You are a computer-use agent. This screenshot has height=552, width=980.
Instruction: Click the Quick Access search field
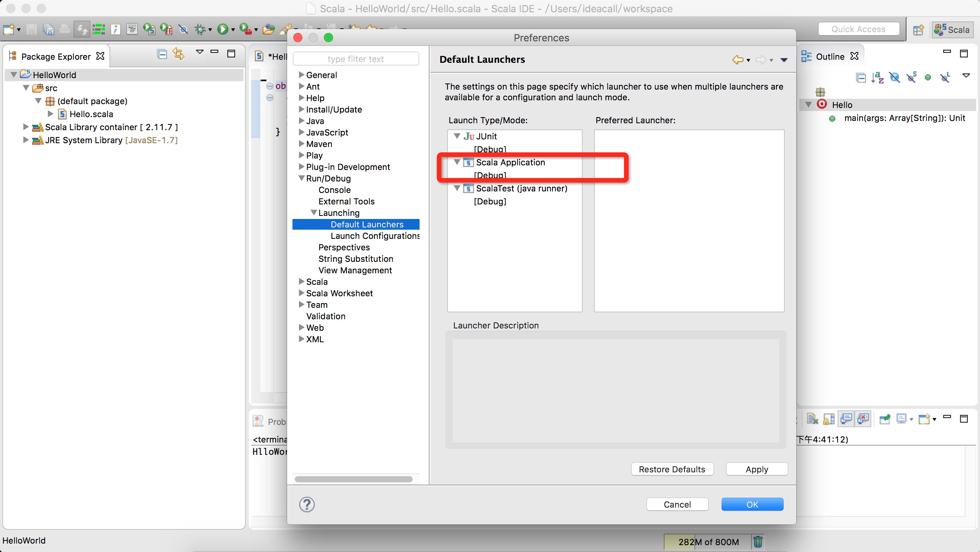859,29
